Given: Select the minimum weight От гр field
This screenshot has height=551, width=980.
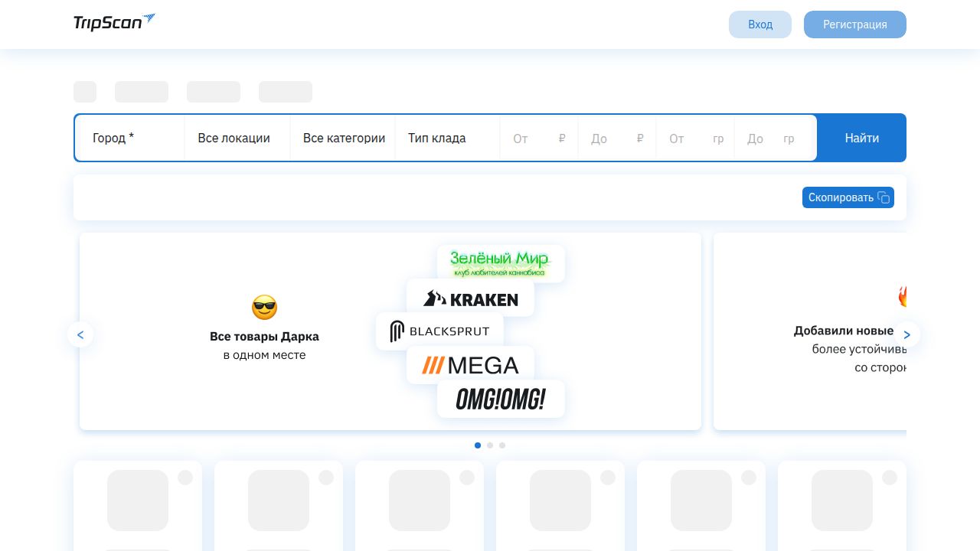Looking at the screenshot, I should click(695, 139).
